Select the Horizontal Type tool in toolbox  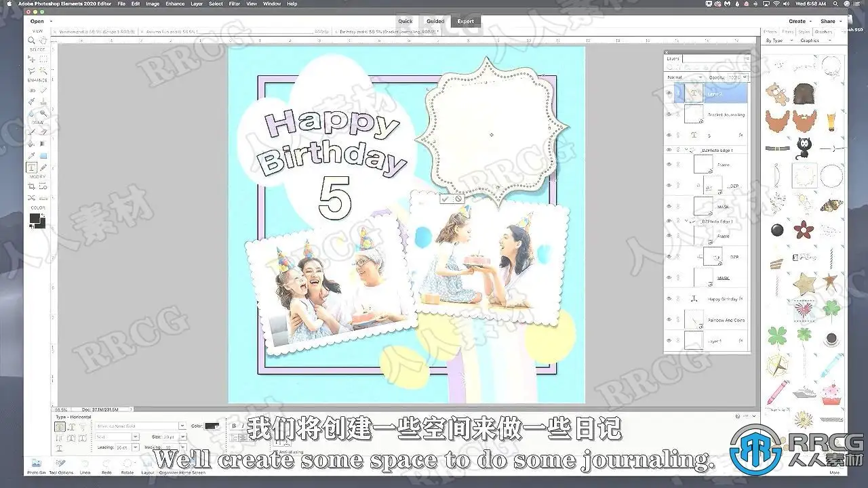tap(31, 166)
